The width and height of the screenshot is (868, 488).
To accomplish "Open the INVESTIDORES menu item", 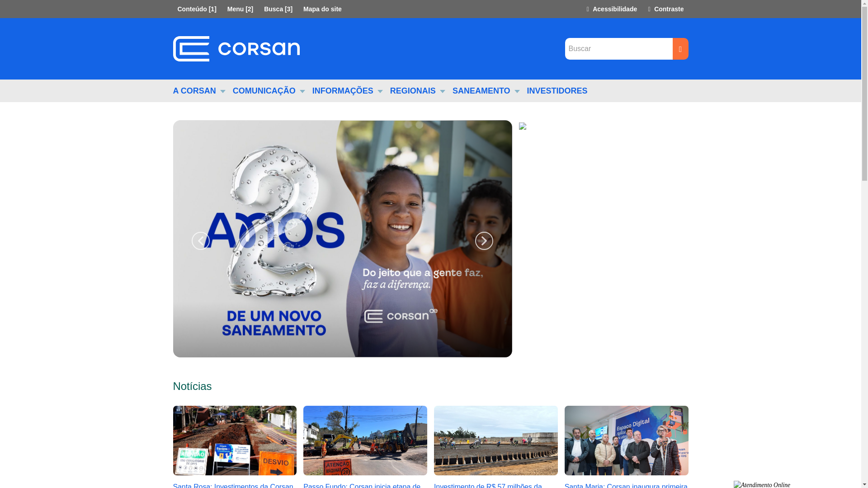I will pos(557,91).
